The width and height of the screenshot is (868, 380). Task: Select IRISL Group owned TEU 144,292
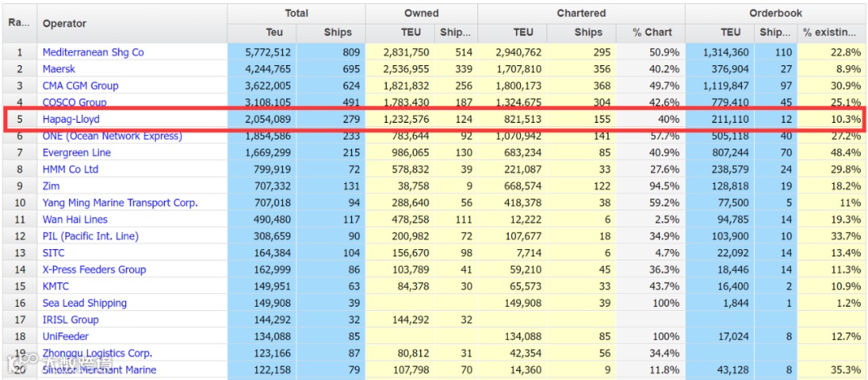410,320
